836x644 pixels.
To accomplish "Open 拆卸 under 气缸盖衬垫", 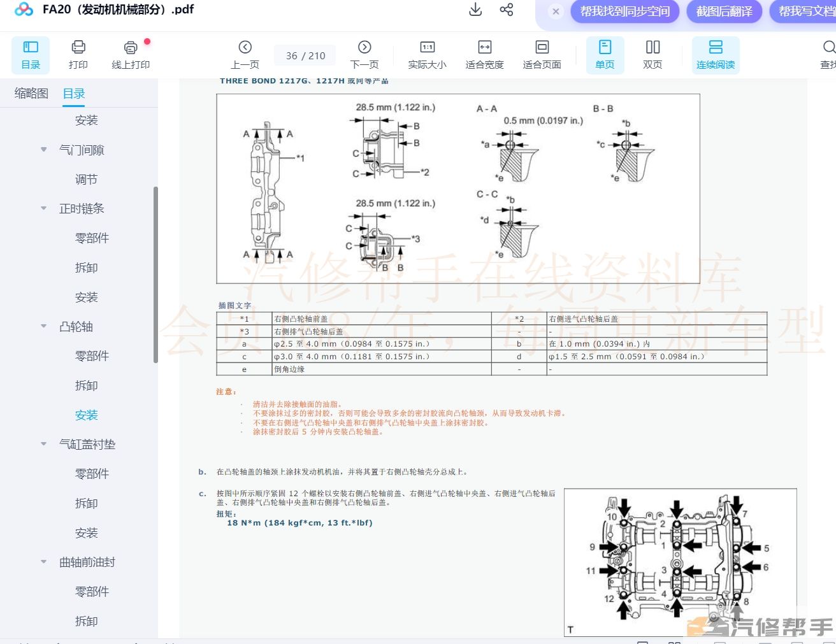I will click(86, 503).
